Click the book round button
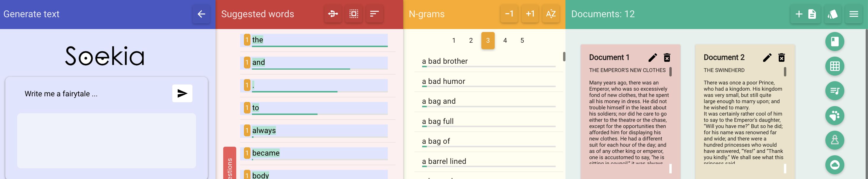Viewport: 868px width, 179px height. [x=835, y=41]
